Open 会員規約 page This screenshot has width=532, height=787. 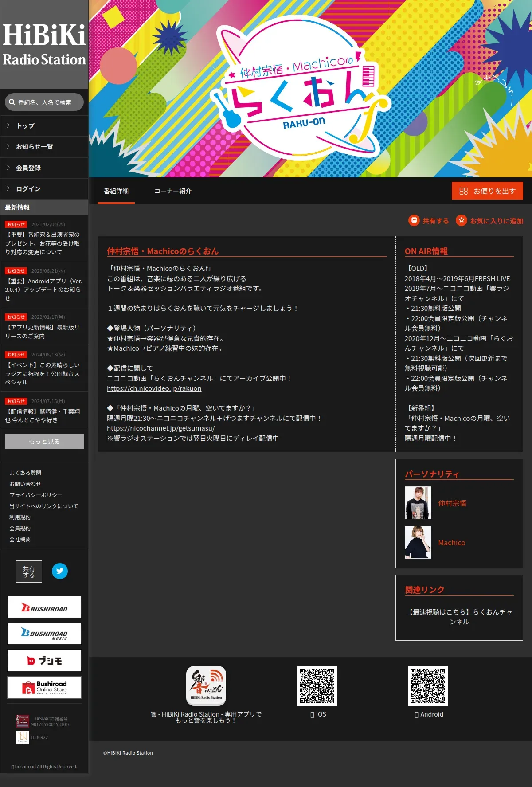(20, 529)
